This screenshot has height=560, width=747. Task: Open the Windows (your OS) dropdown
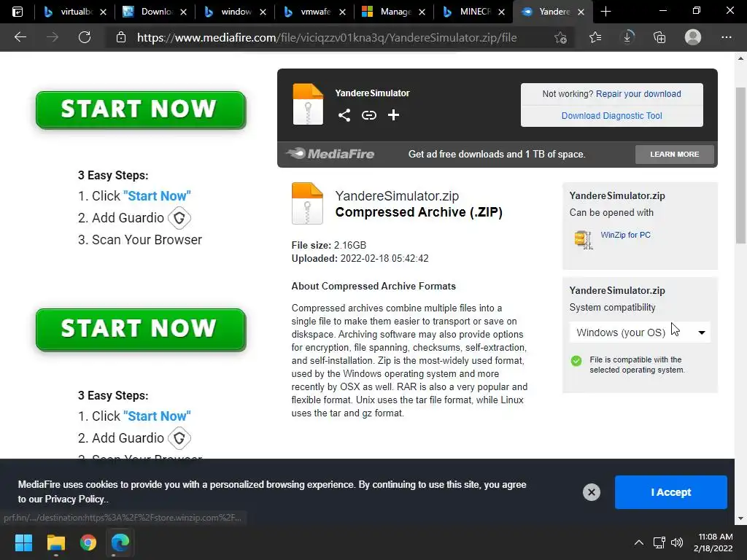[x=640, y=332]
